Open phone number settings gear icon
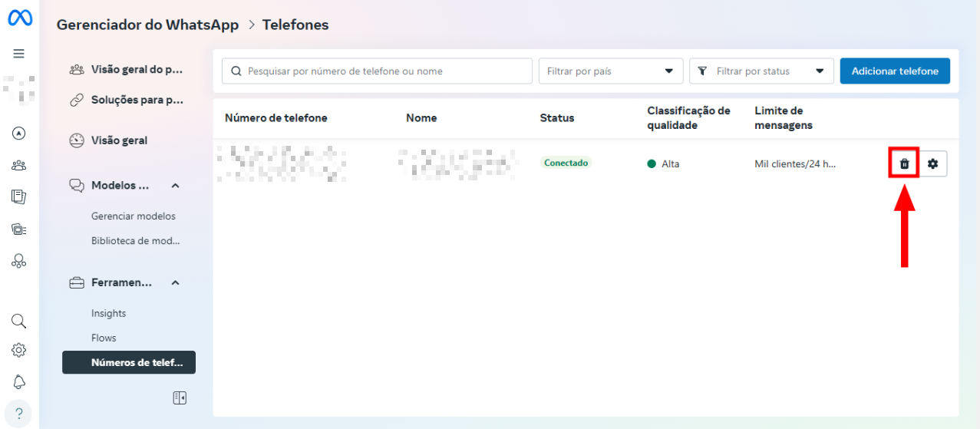The height and width of the screenshot is (429, 980). click(x=933, y=163)
